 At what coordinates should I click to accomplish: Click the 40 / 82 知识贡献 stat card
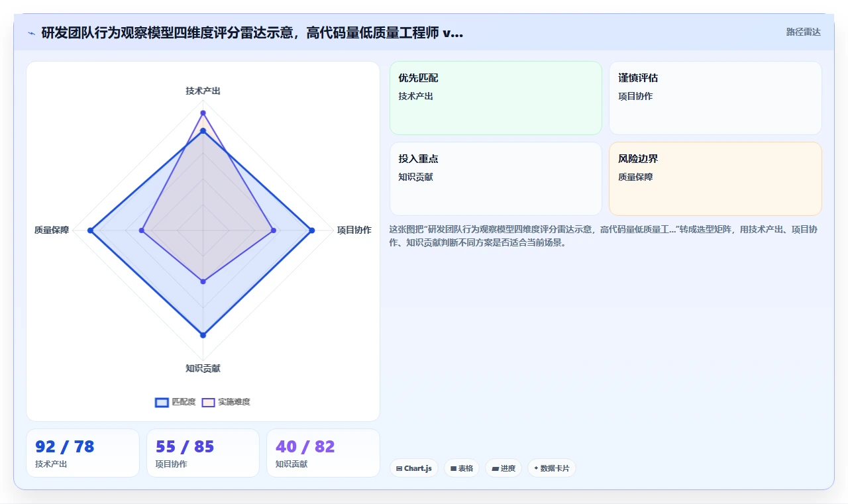pos(323,453)
